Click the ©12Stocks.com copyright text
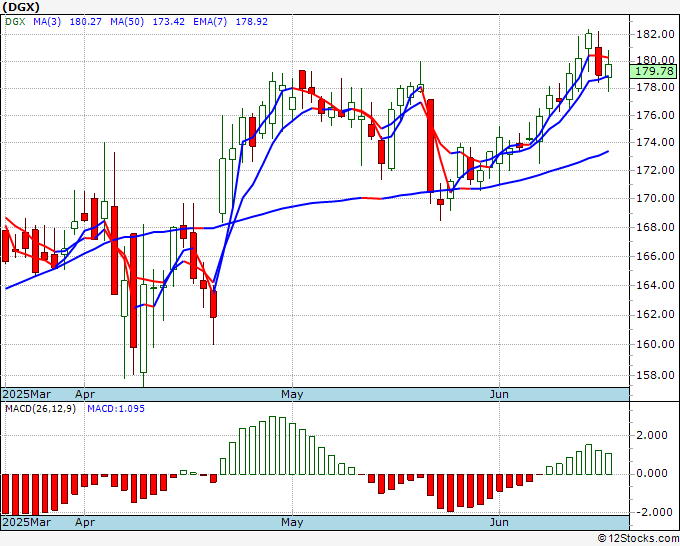Viewport: 680px width, 546px height. point(638,539)
